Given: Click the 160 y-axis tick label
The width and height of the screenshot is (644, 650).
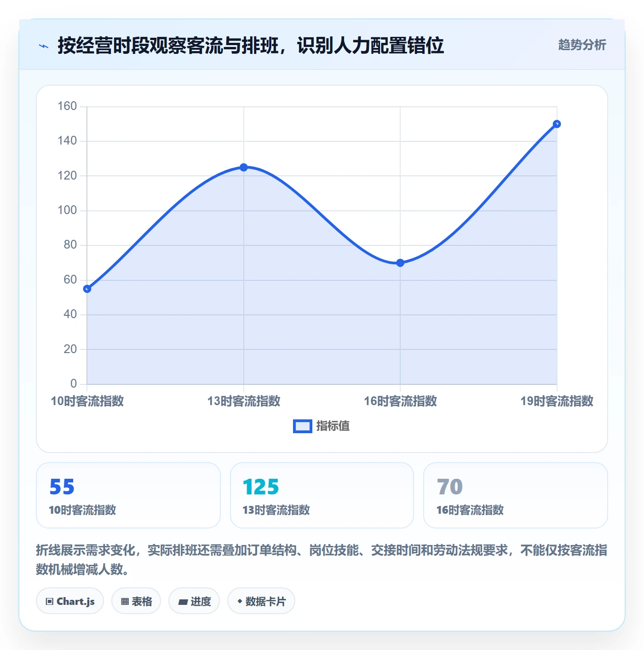Looking at the screenshot, I should pos(67,106).
